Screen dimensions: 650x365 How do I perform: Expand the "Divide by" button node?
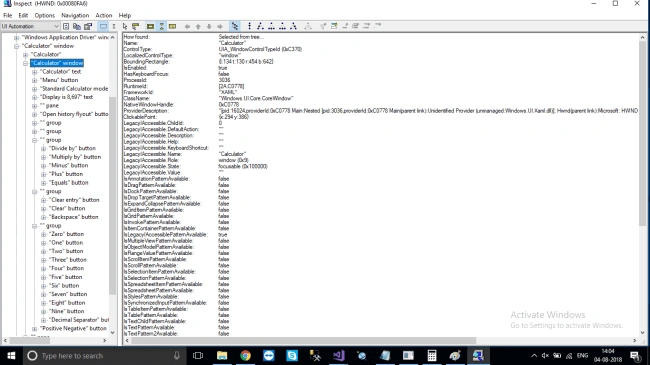pyautogui.click(x=44, y=148)
